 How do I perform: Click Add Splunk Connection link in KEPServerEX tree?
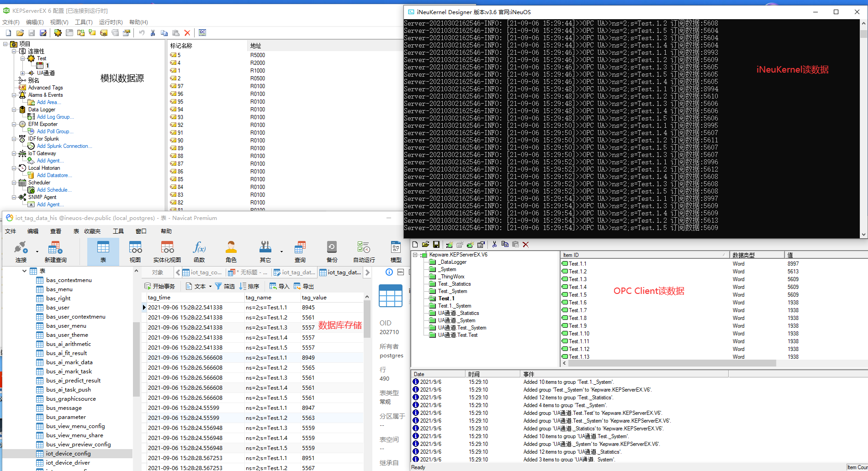click(x=64, y=146)
